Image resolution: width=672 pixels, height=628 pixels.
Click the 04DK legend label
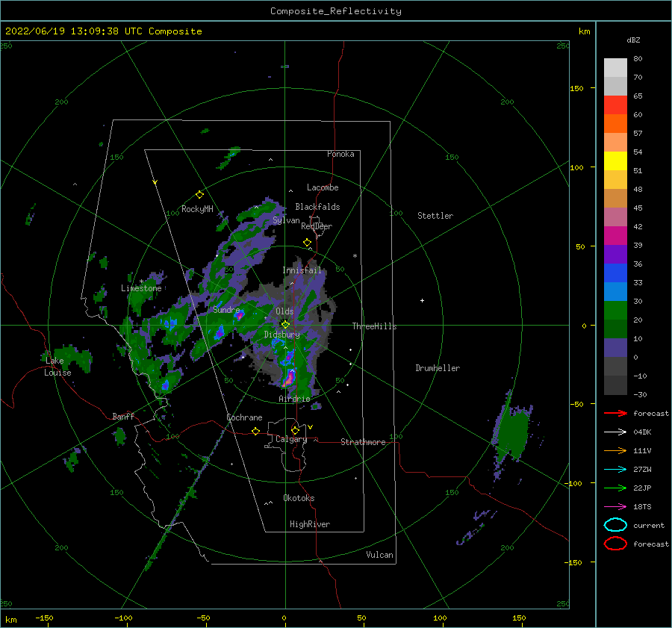click(x=642, y=432)
